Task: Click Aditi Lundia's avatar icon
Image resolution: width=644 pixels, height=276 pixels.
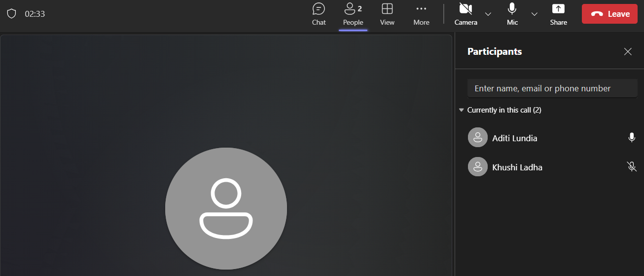Action: 477,138
